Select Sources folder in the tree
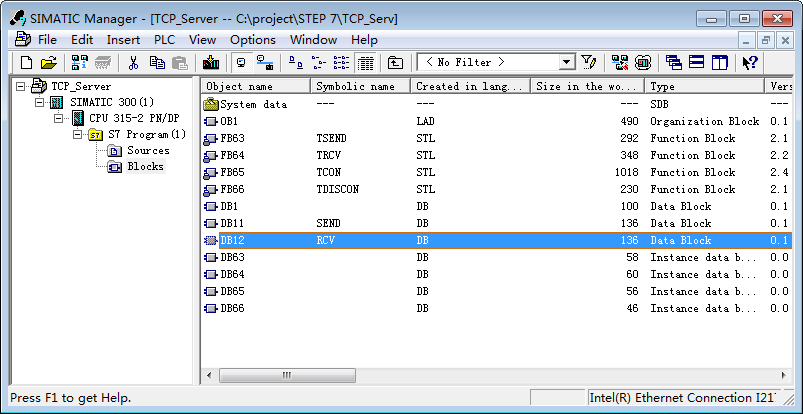 [x=148, y=151]
